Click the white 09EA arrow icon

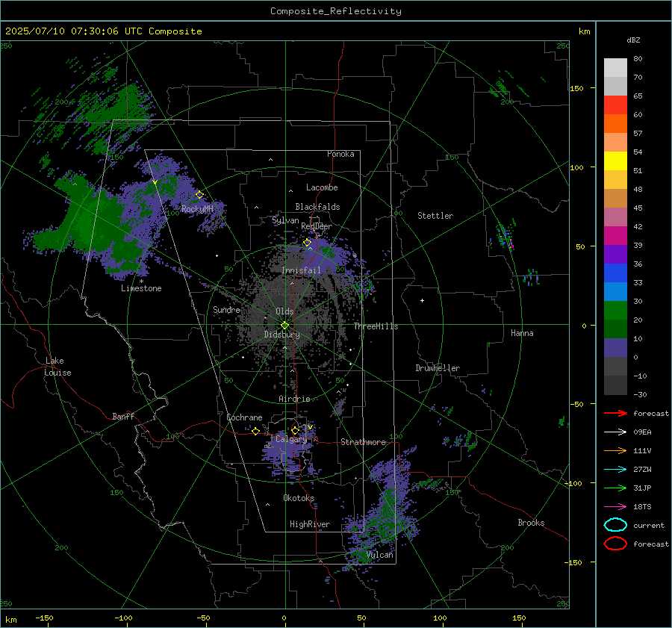click(615, 432)
